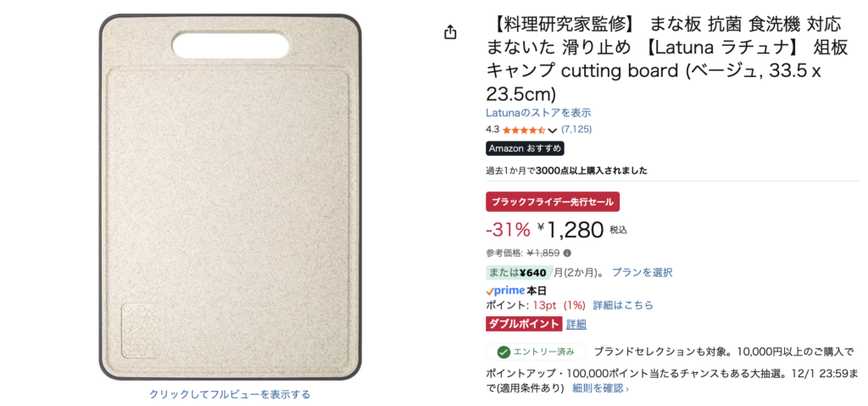The image size is (868, 406).
Task: Open 細則を確認 terms link
Action: 600,388
